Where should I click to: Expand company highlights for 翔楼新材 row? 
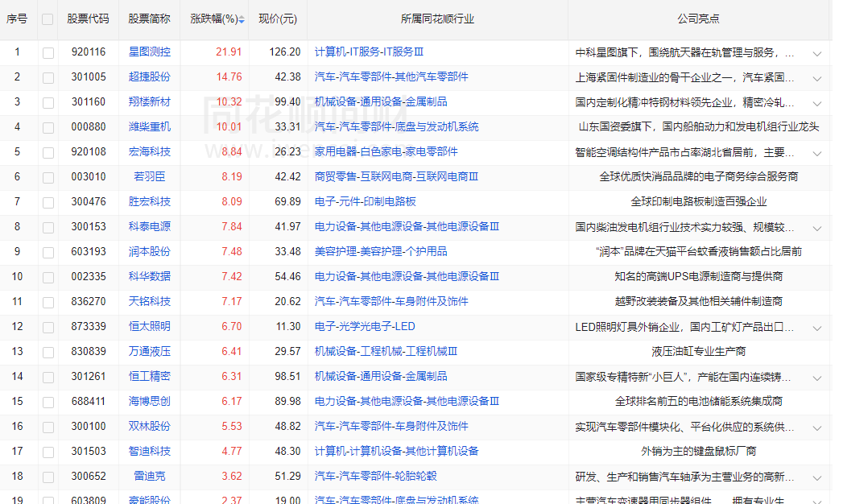pyautogui.click(x=817, y=104)
